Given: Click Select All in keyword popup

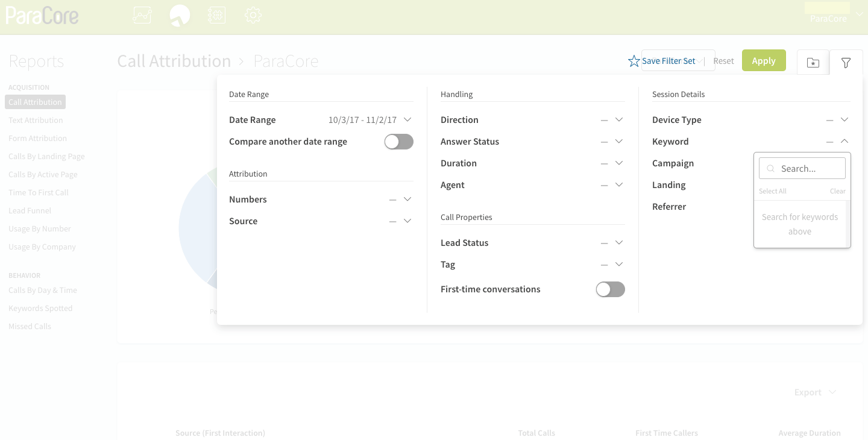Looking at the screenshot, I should click(773, 191).
